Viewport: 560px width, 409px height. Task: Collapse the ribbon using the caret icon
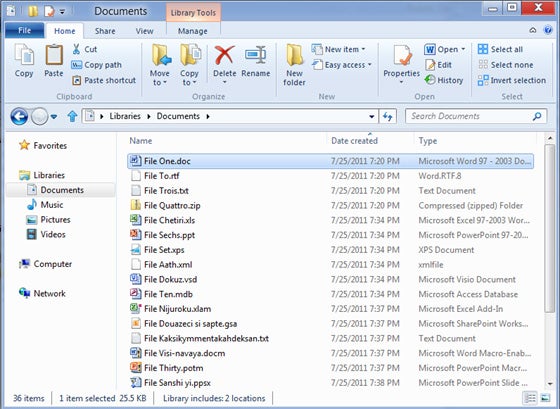pyautogui.click(x=532, y=30)
